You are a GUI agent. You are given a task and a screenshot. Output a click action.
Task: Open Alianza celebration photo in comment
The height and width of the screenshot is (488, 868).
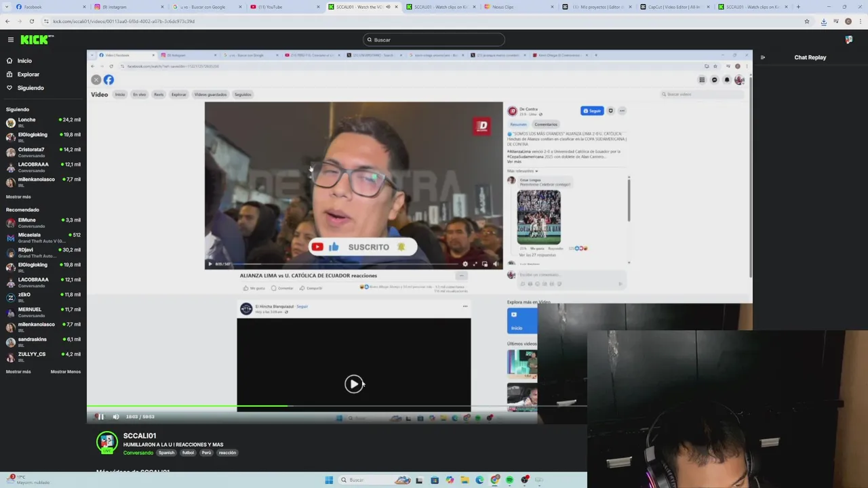click(538, 217)
